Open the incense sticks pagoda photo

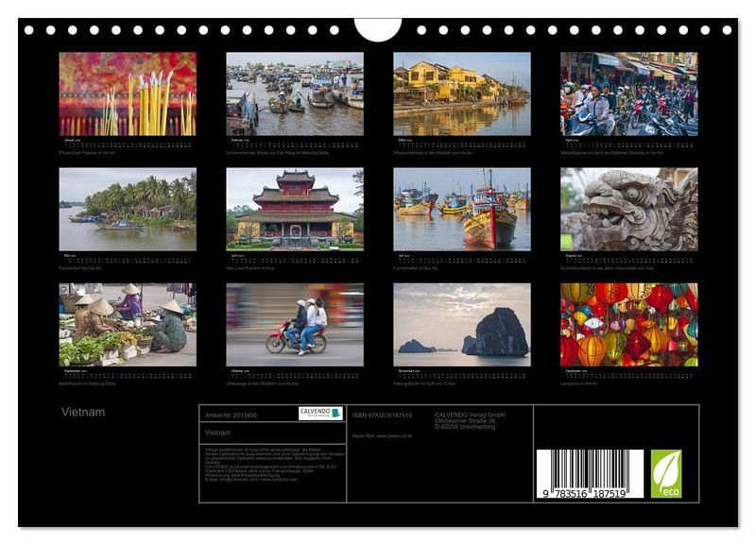click(x=128, y=94)
